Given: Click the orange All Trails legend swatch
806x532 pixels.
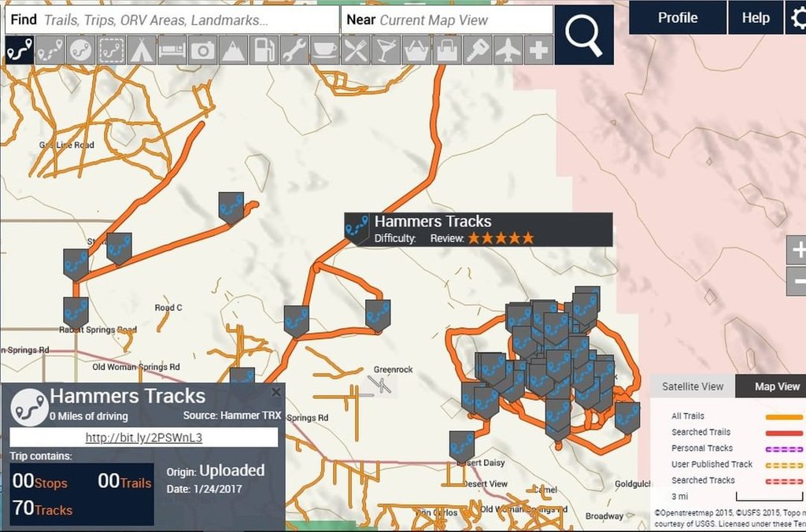Looking at the screenshot, I should coord(784,417).
